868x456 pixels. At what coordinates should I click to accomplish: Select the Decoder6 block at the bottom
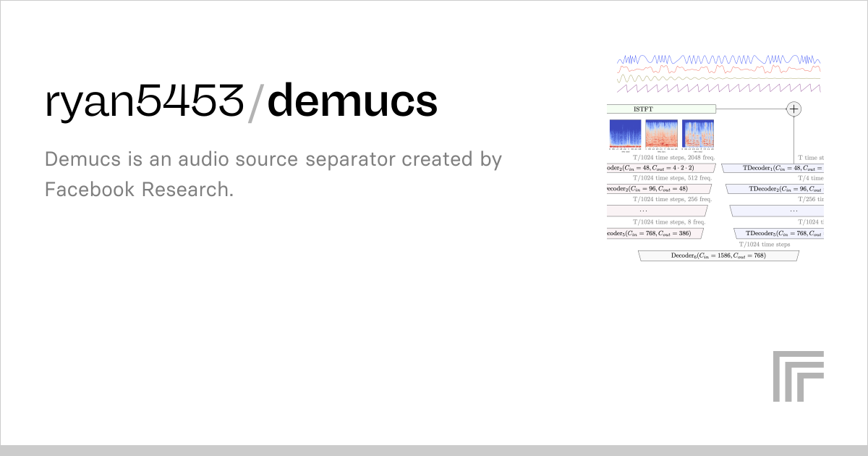[718, 255]
